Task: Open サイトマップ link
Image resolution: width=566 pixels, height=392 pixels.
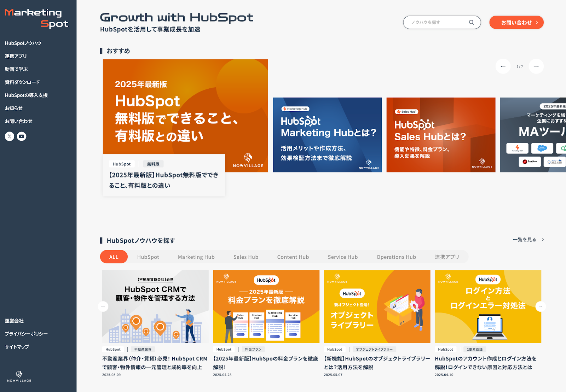Action: (x=17, y=347)
